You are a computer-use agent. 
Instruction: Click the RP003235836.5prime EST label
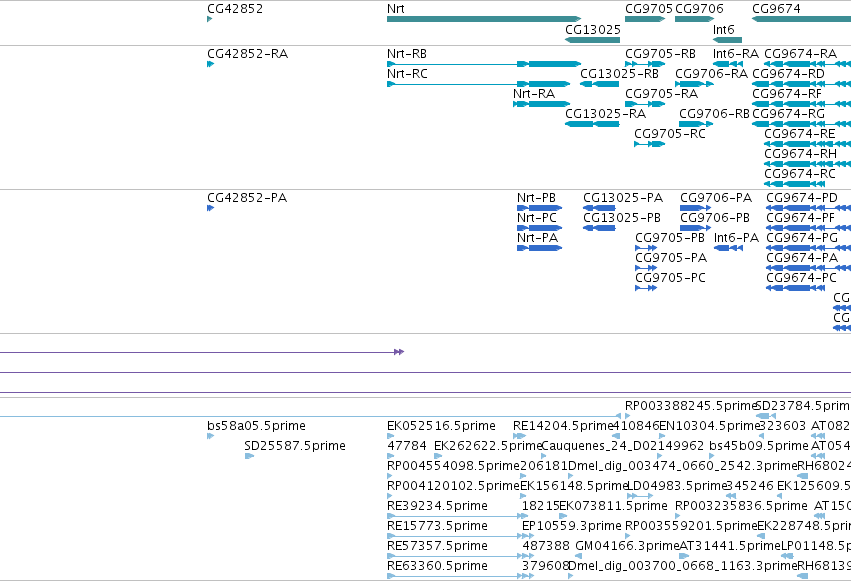(x=741, y=506)
